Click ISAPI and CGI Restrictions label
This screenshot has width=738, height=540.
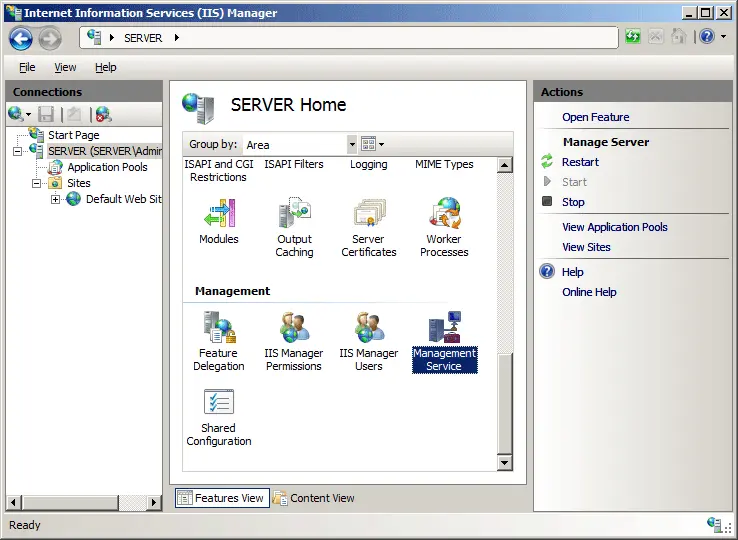click(x=218, y=170)
